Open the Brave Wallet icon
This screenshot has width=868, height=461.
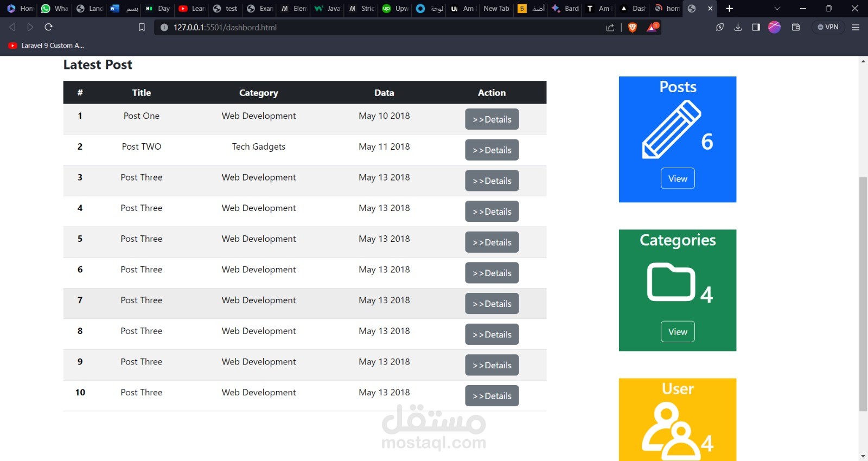pyautogui.click(x=796, y=27)
